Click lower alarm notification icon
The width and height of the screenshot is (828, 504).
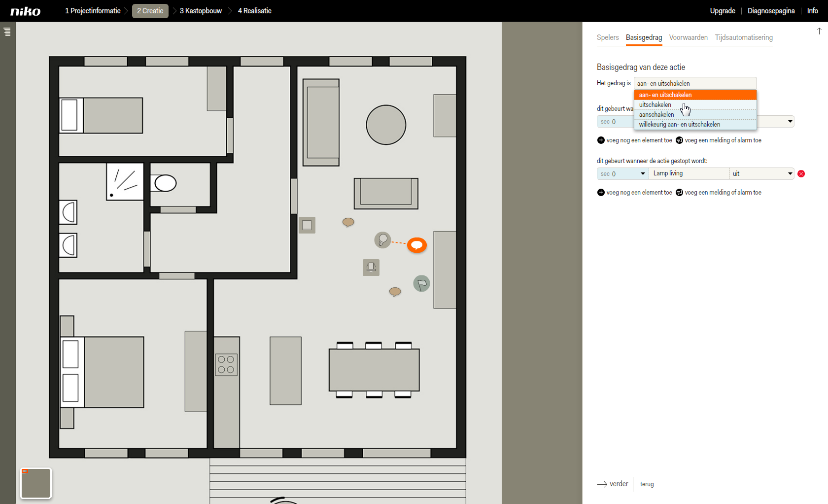coord(679,193)
